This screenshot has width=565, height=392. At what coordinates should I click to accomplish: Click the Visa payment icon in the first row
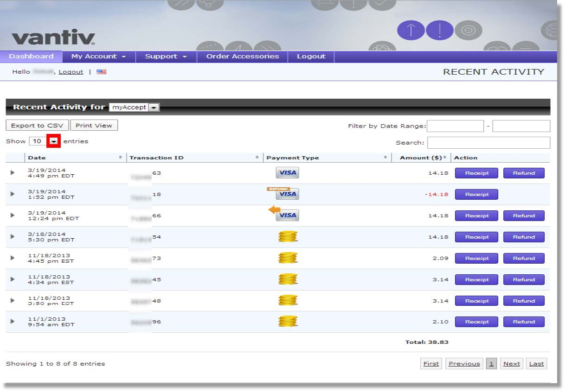coord(287,172)
